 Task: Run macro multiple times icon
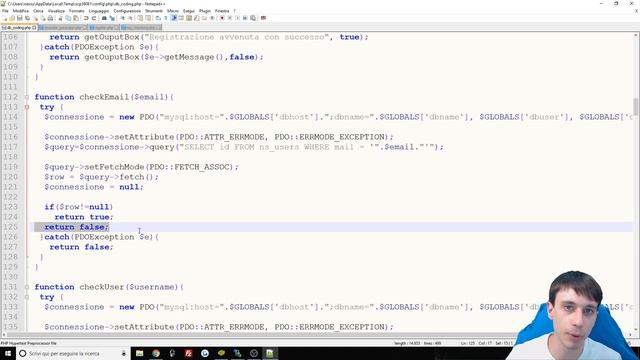(245, 18)
